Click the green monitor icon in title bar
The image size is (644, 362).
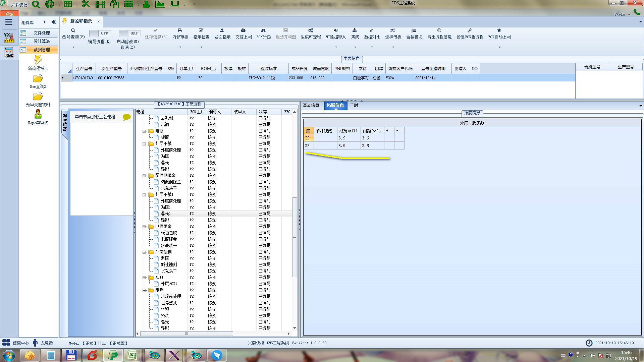[175, 4]
